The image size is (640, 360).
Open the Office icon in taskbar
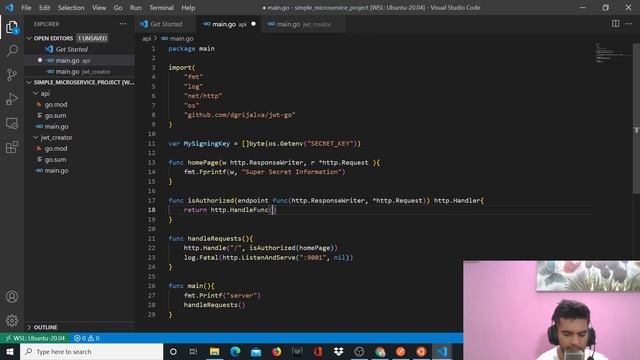click(318, 351)
